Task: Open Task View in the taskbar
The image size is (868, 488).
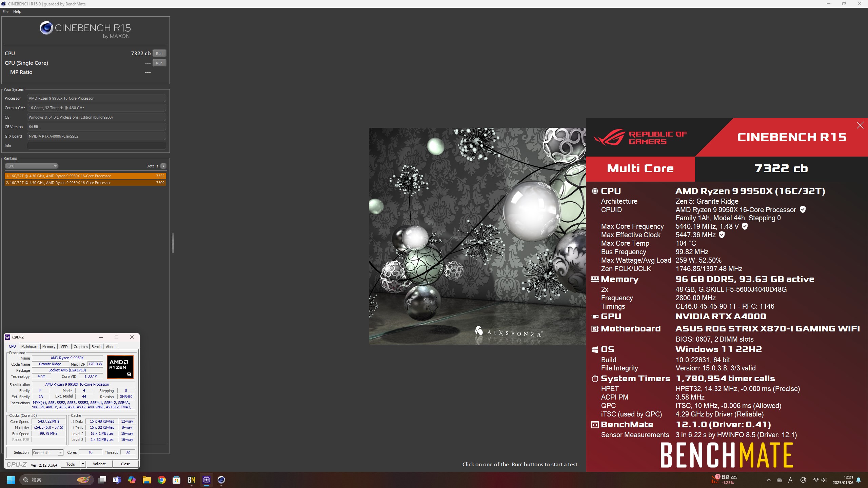Action: pyautogui.click(x=102, y=480)
